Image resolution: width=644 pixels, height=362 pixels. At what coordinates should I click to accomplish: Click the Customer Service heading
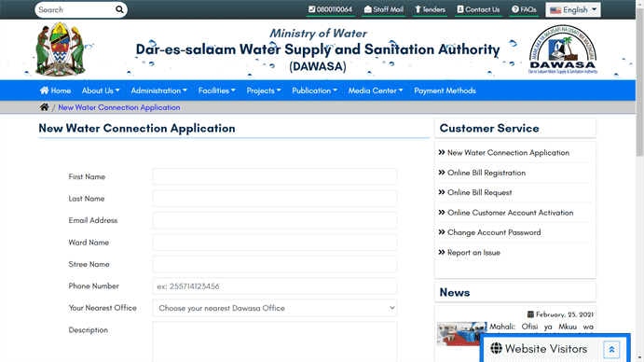click(x=489, y=129)
